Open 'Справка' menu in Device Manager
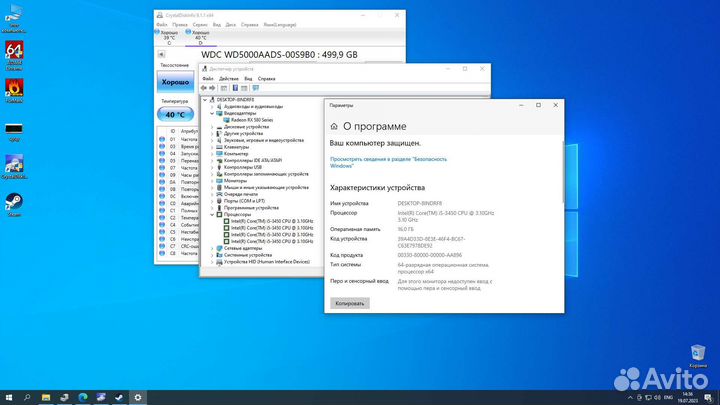Image resolution: width=720 pixels, height=405 pixels. tap(266, 79)
